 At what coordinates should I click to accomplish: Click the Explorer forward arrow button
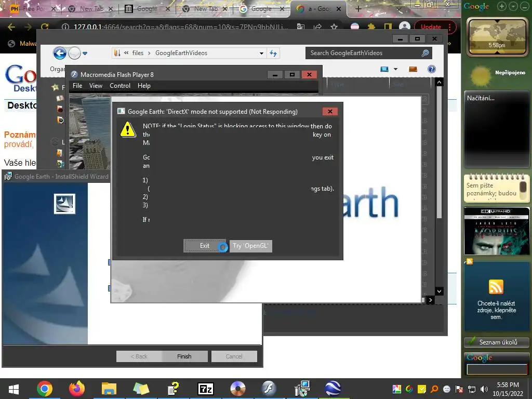point(74,53)
